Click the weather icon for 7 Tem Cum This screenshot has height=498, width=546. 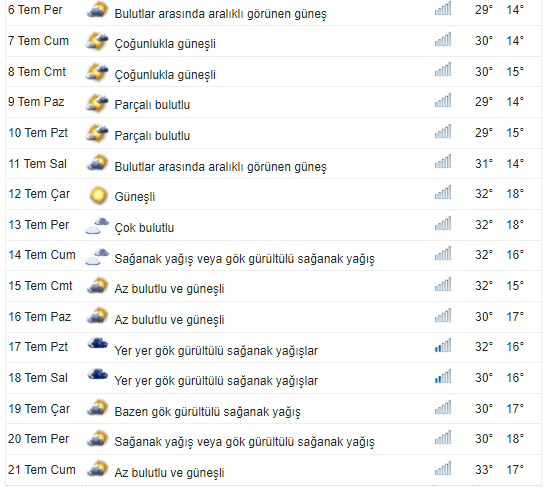97,41
